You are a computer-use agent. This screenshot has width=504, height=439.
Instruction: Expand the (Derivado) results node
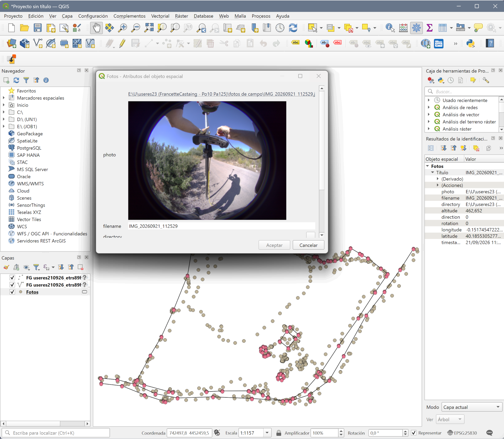click(x=438, y=179)
